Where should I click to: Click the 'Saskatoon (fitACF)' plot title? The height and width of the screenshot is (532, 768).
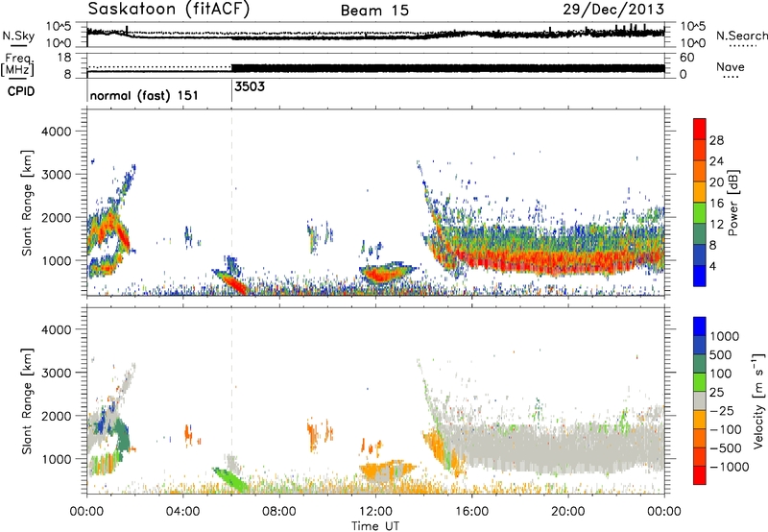click(x=169, y=9)
